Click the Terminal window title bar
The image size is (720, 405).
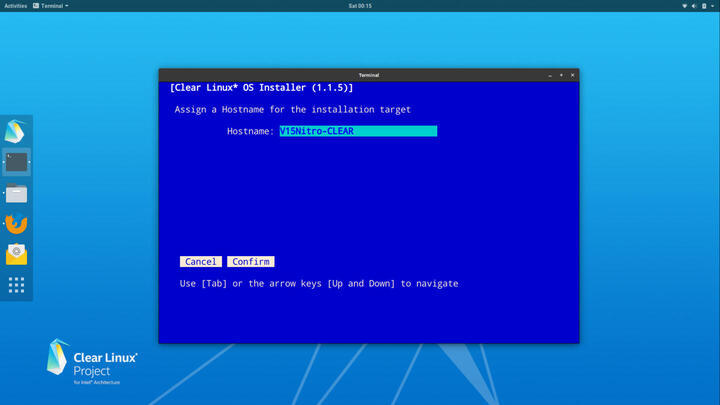click(369, 75)
